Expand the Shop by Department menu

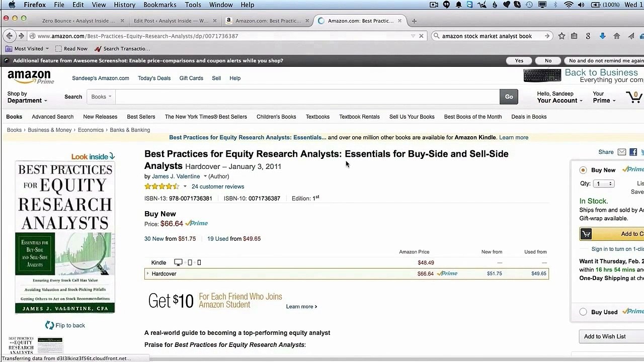pyautogui.click(x=27, y=97)
